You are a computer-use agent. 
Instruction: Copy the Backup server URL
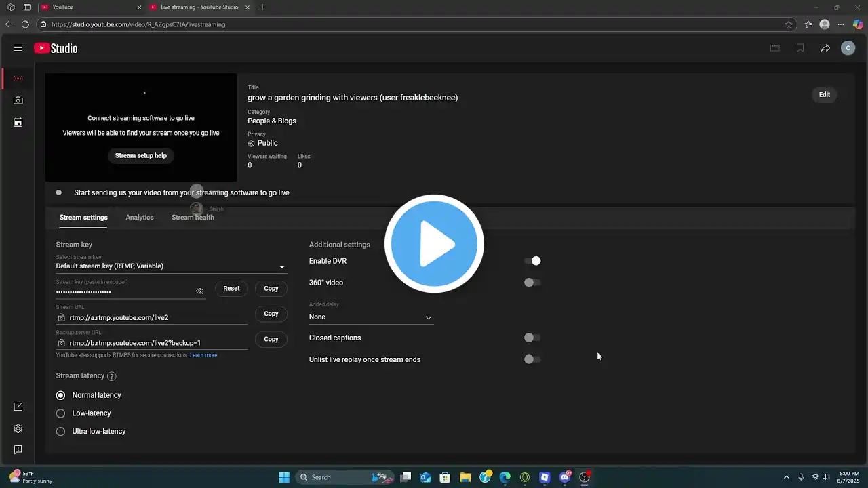click(271, 339)
